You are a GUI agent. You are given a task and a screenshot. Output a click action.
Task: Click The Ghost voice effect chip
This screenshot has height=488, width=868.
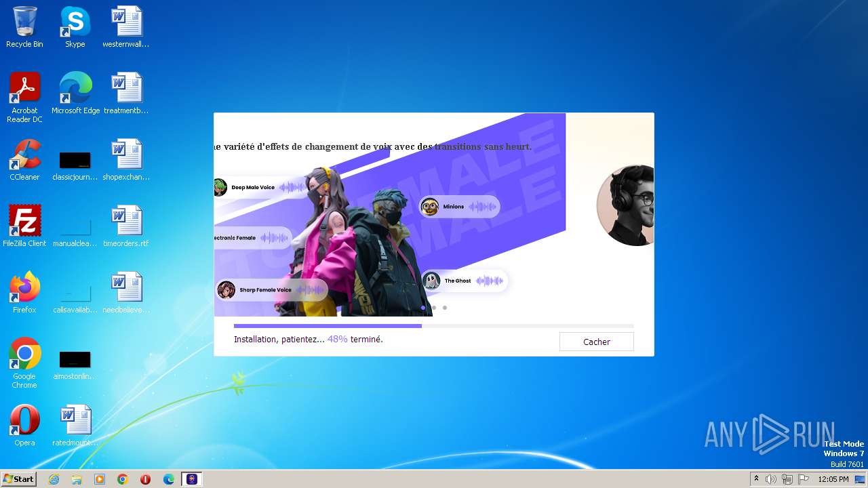pyautogui.click(x=465, y=281)
